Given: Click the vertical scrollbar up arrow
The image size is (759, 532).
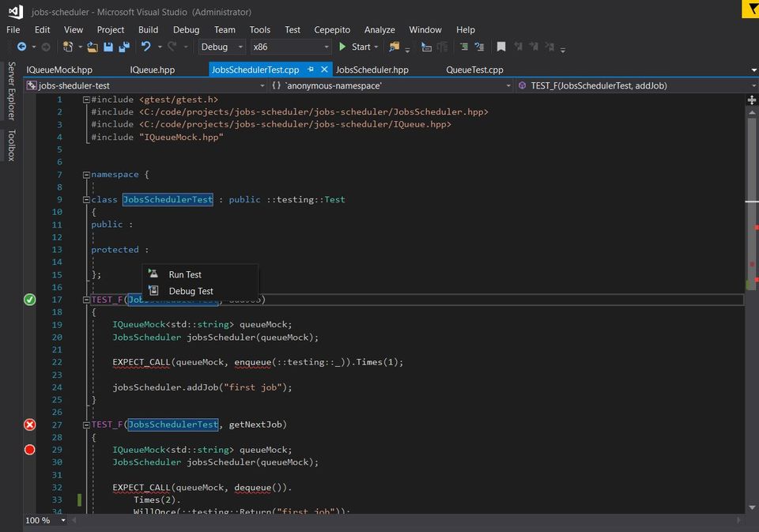Looking at the screenshot, I should click(x=752, y=113).
